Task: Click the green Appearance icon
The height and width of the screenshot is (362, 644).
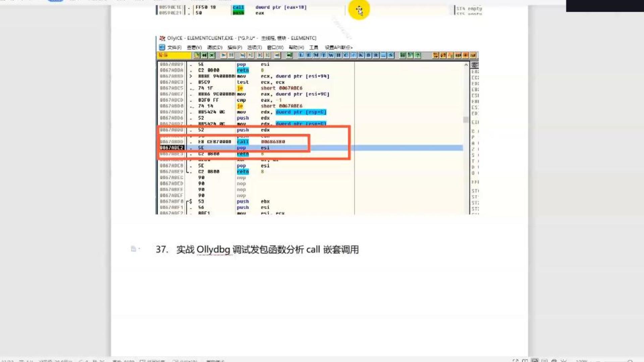Action: (x=410, y=55)
